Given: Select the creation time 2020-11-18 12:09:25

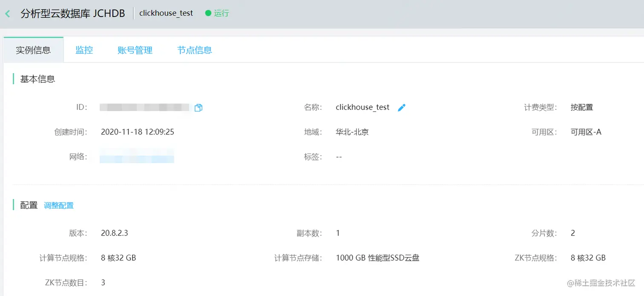Looking at the screenshot, I should tap(138, 132).
